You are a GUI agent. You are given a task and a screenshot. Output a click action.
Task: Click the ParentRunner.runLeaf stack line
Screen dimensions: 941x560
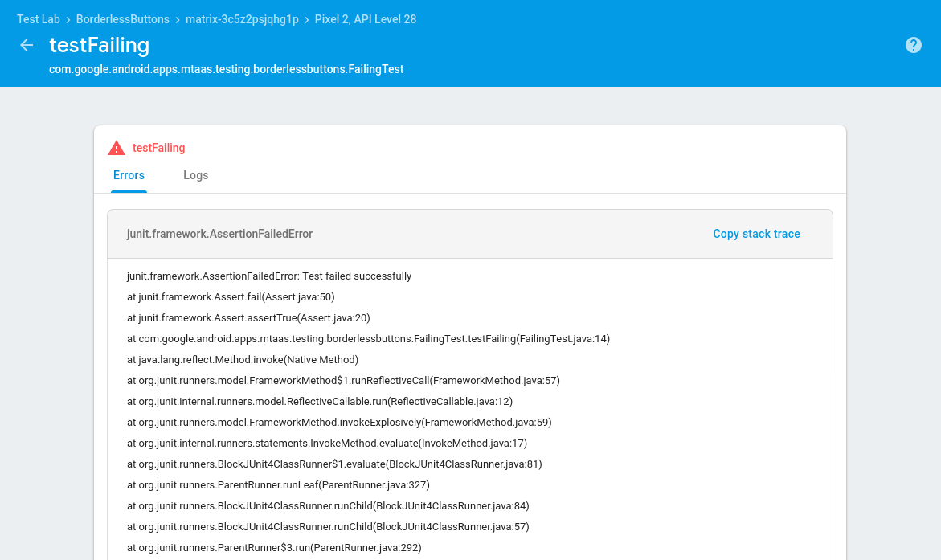pyautogui.click(x=278, y=484)
